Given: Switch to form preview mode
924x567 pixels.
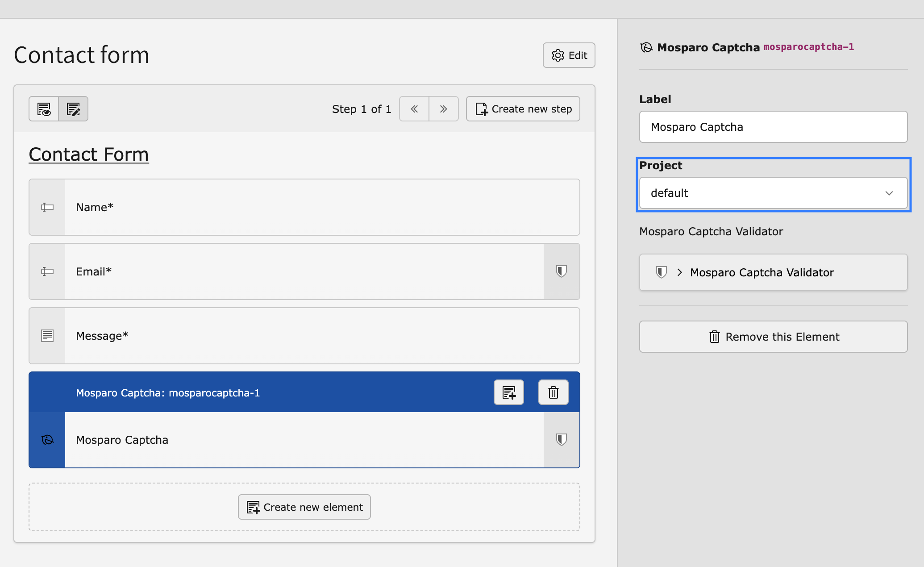Looking at the screenshot, I should (43, 108).
